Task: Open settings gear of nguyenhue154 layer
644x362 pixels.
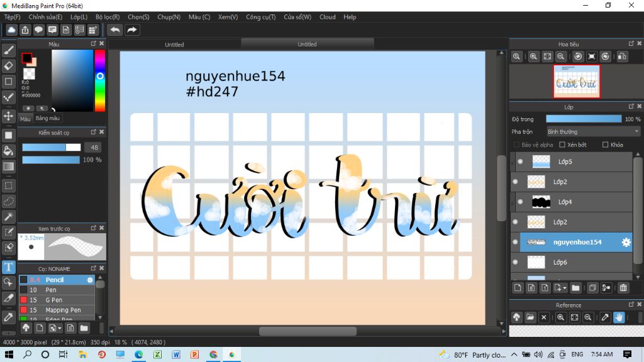Action: pyautogui.click(x=626, y=242)
